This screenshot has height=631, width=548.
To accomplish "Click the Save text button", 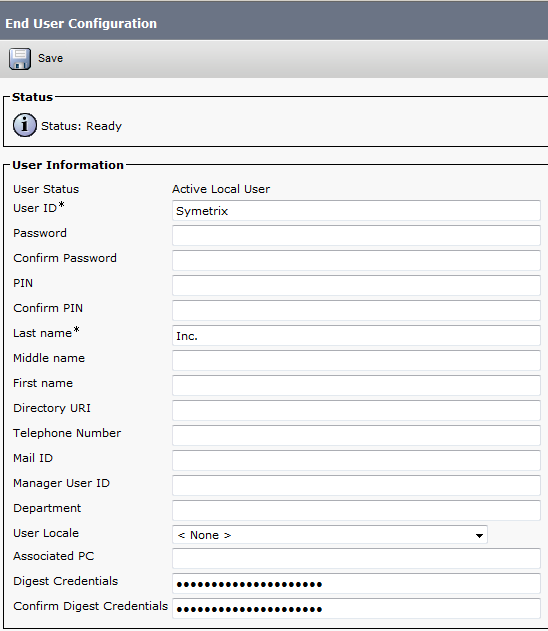I will (50, 58).
